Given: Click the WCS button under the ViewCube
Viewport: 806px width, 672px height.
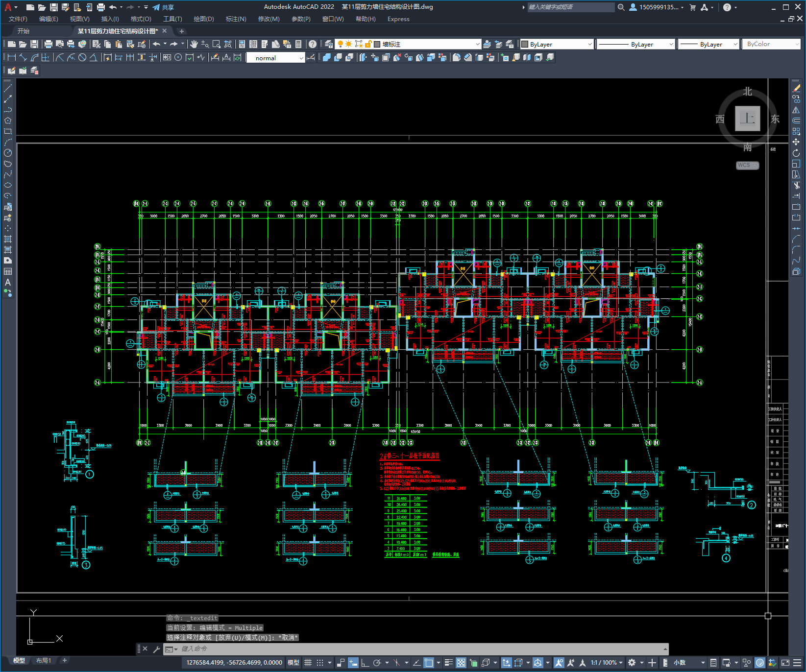Looking at the screenshot, I should pyautogui.click(x=747, y=165).
